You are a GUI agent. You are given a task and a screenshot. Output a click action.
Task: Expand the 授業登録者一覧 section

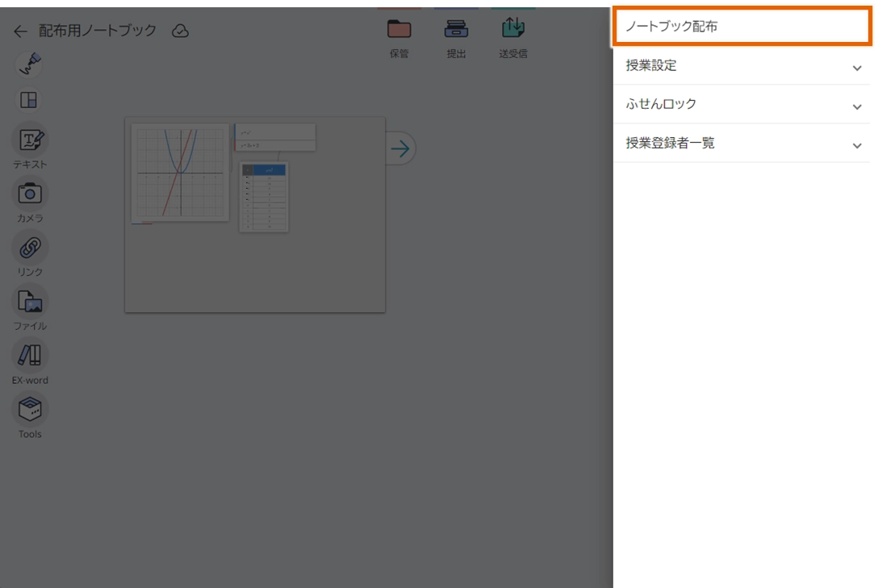[x=741, y=144]
